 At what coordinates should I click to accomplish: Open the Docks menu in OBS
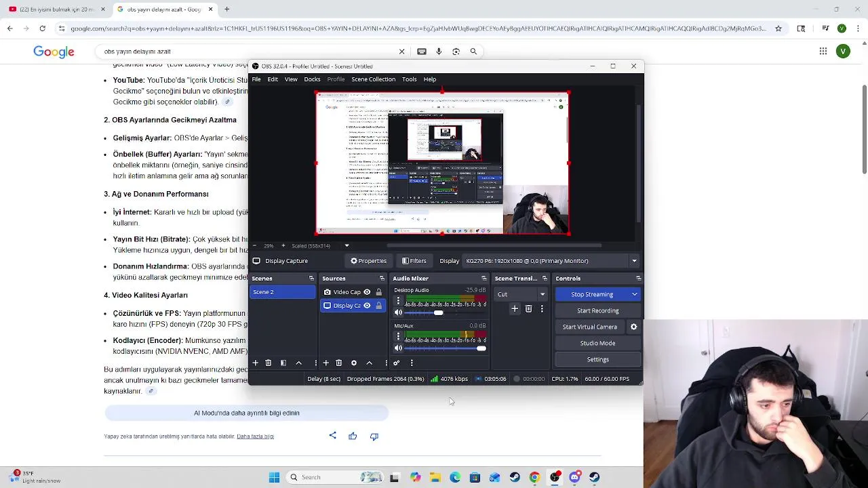[x=312, y=79]
